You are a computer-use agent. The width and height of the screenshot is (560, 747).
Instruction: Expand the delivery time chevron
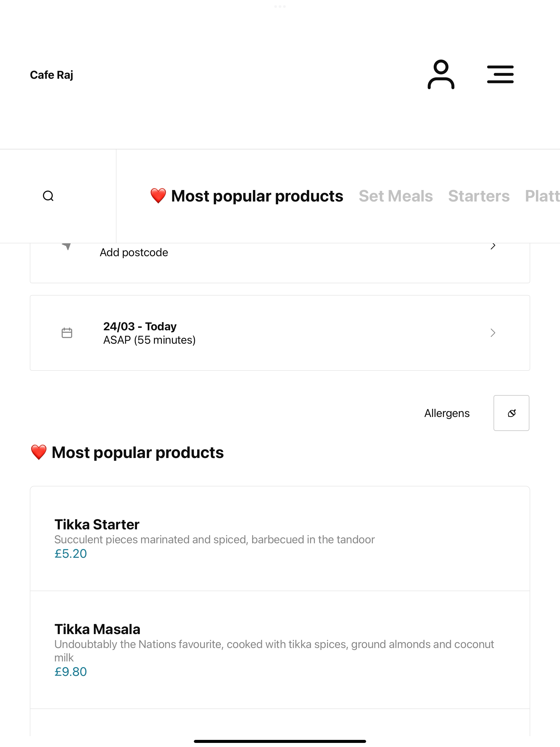click(x=493, y=333)
